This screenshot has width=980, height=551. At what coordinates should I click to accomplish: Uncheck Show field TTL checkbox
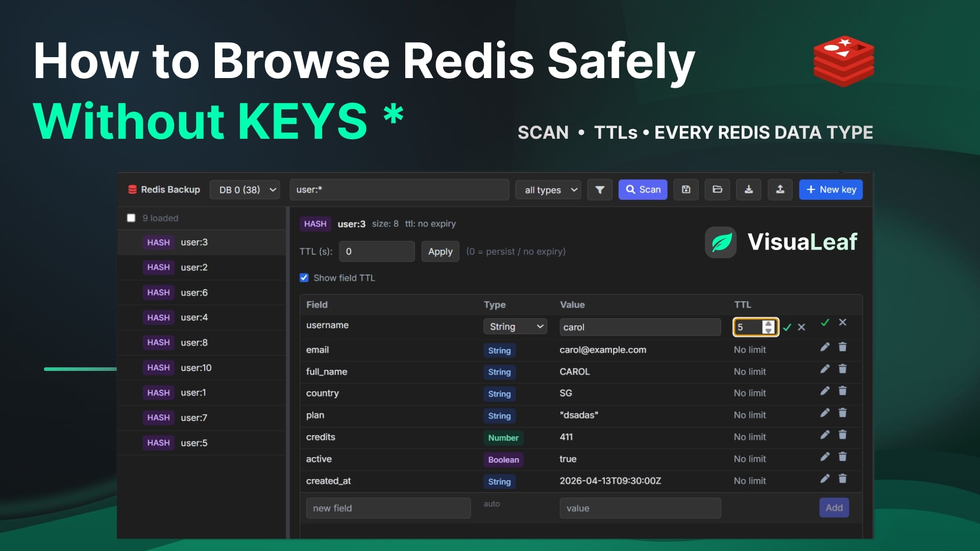(x=304, y=278)
